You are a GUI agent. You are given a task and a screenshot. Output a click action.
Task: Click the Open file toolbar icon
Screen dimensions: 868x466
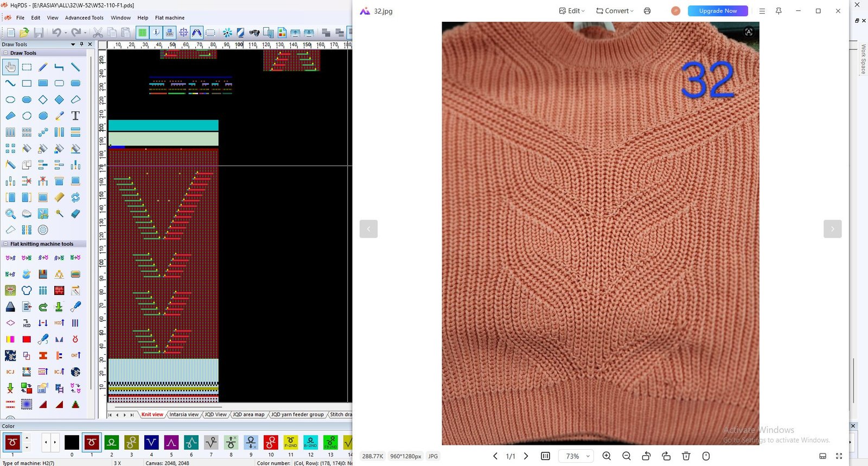(x=24, y=33)
